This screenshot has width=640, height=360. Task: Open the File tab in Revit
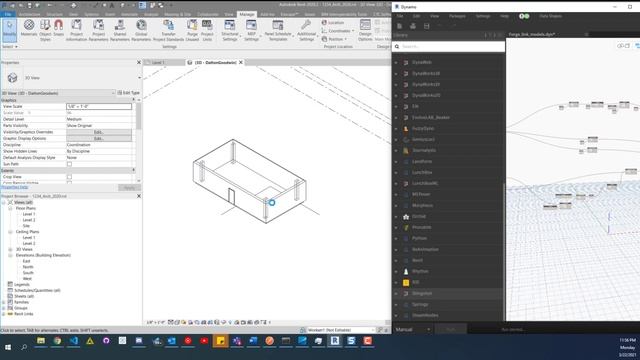pyautogui.click(x=8, y=14)
